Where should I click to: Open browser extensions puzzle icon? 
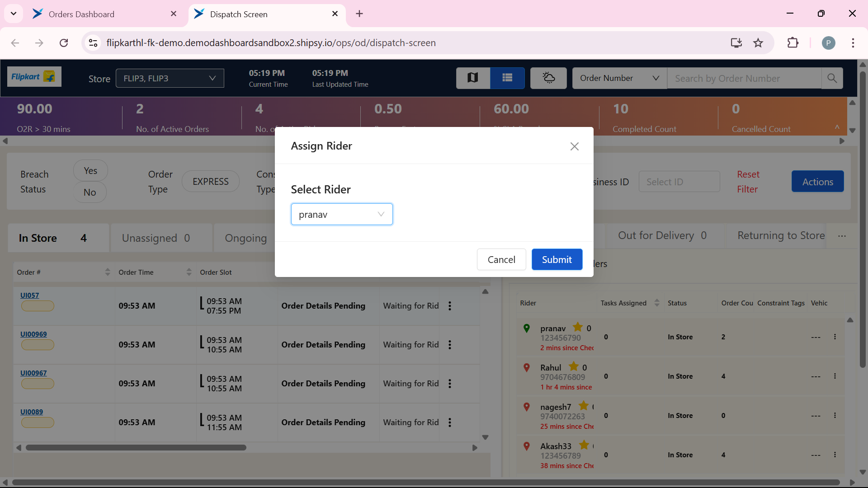pyautogui.click(x=793, y=43)
